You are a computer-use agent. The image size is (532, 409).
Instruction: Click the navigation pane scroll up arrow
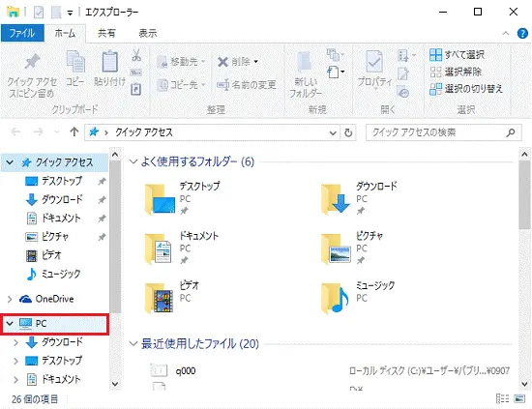point(115,155)
